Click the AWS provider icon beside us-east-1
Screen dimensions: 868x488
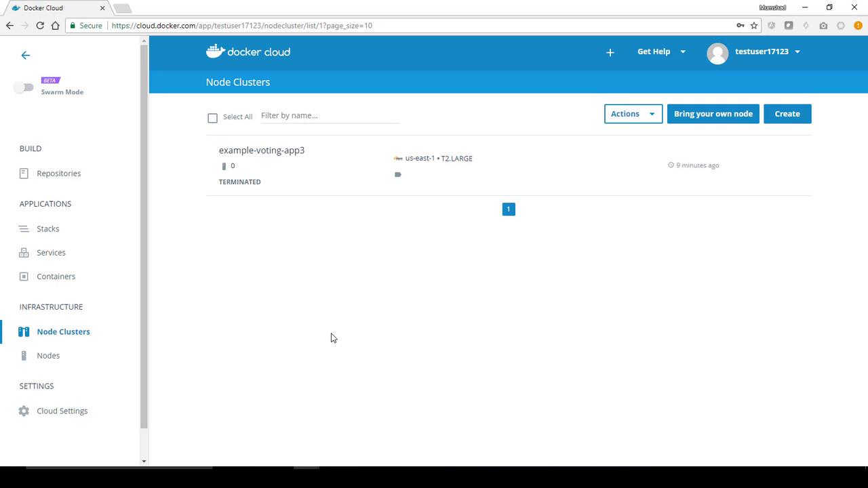[398, 159]
